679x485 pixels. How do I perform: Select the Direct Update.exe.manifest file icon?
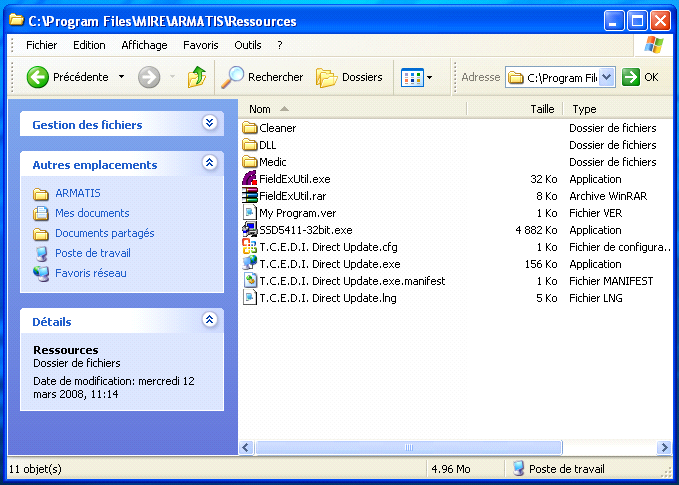250,281
